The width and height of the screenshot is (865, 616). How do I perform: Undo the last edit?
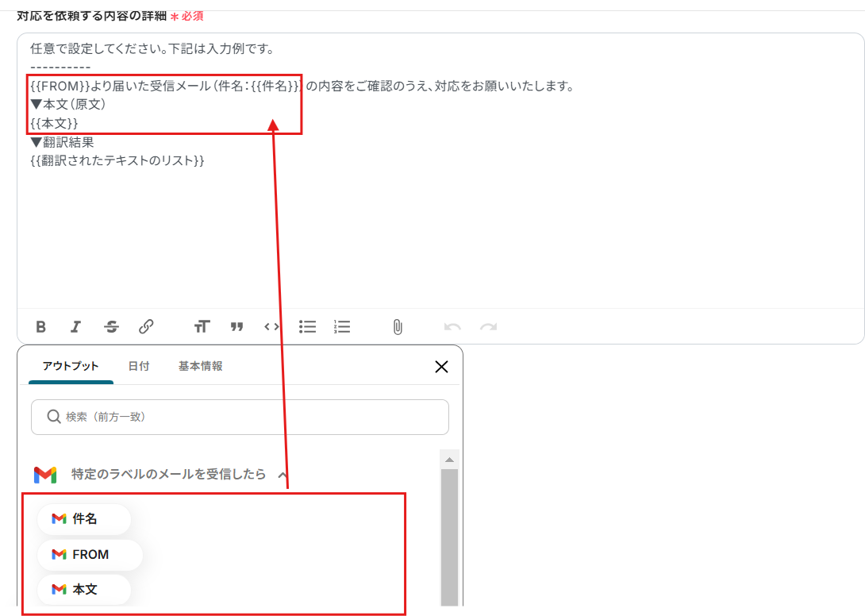(452, 326)
